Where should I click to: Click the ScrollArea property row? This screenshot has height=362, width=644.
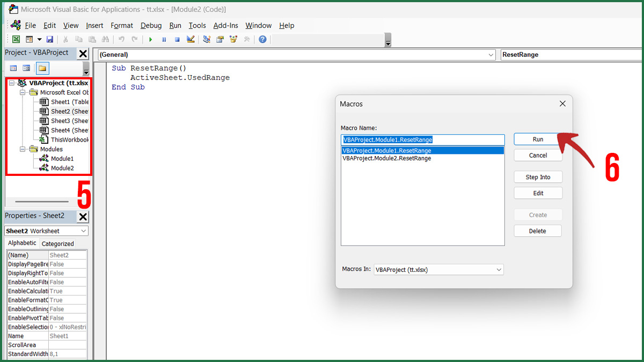(47, 345)
